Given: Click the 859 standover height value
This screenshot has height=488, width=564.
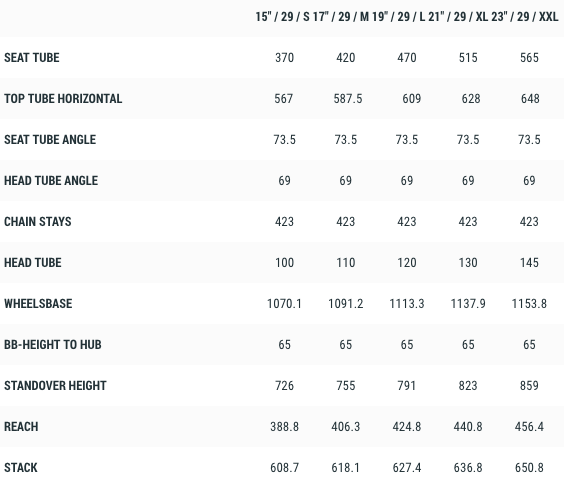Looking at the screenshot, I should 529,386.
